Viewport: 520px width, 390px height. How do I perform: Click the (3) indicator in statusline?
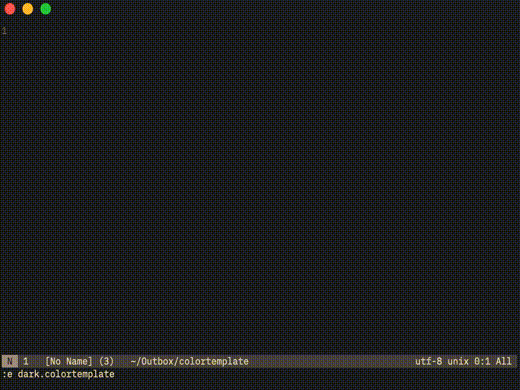coord(106,361)
